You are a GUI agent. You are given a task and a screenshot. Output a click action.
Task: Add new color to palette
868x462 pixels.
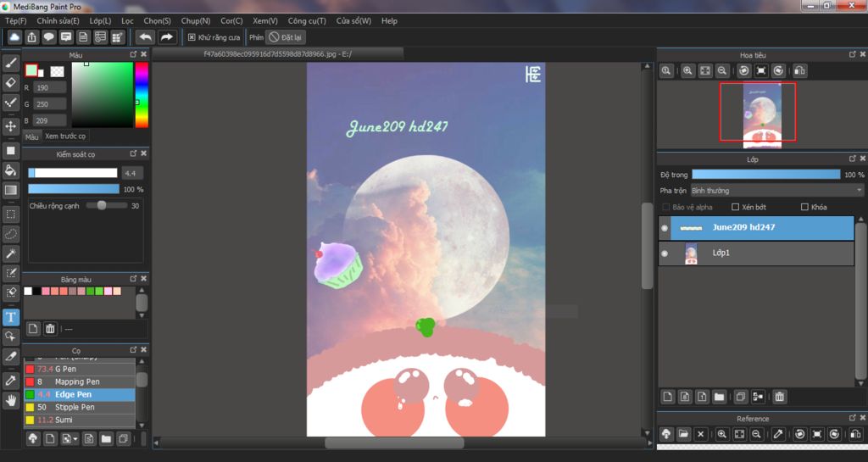point(33,329)
